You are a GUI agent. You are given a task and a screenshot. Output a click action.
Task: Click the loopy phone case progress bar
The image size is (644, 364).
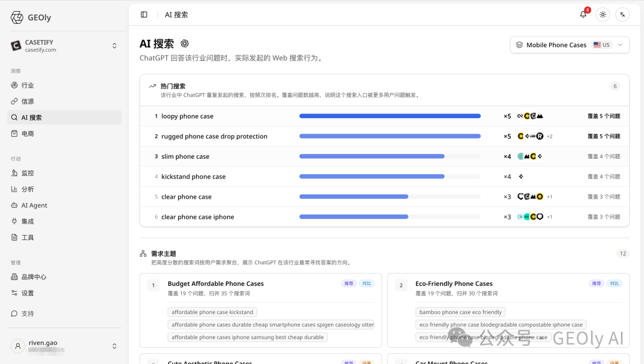click(390, 116)
